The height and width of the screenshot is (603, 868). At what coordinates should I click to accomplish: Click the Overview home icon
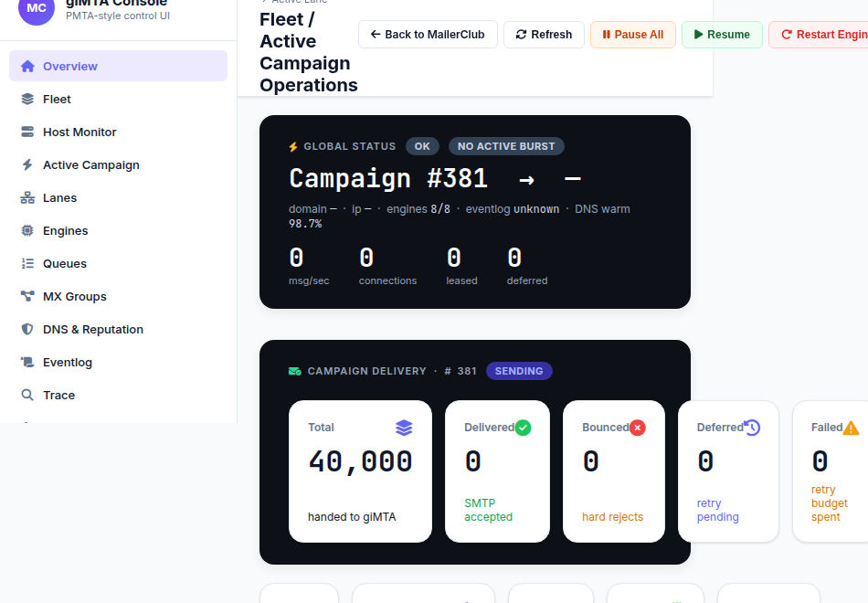coord(27,67)
